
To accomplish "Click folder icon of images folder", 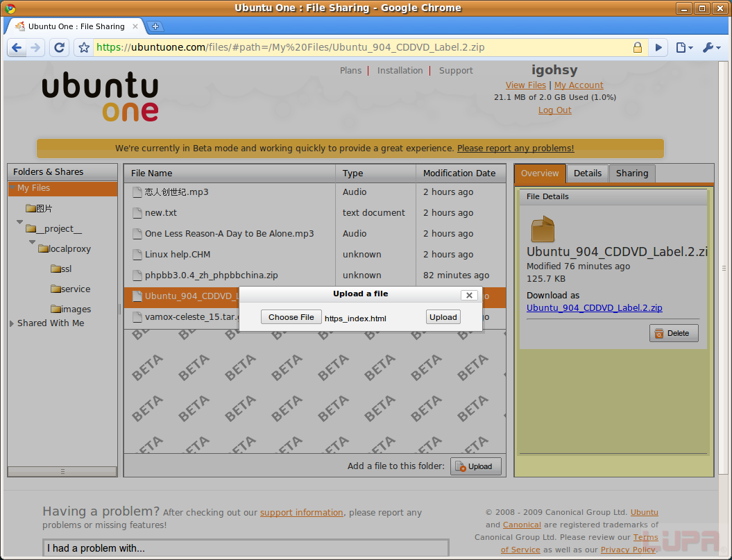I will tap(56, 309).
